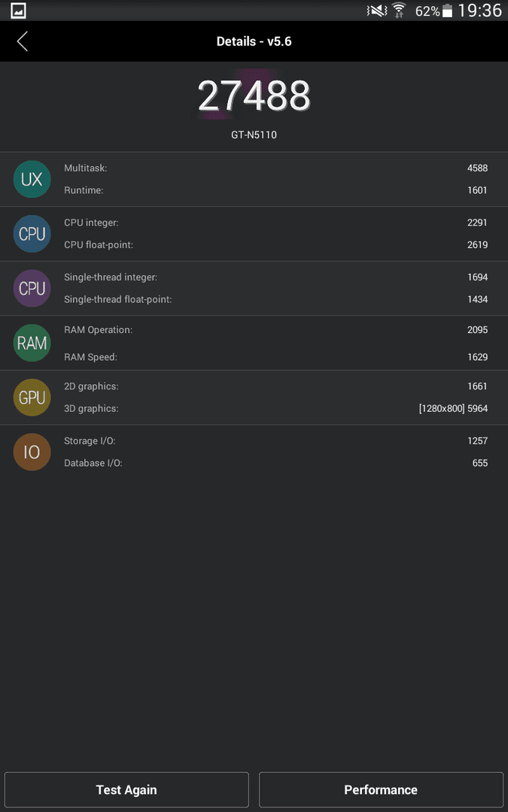Open the Performance button
The height and width of the screenshot is (812, 508).
tap(381, 789)
